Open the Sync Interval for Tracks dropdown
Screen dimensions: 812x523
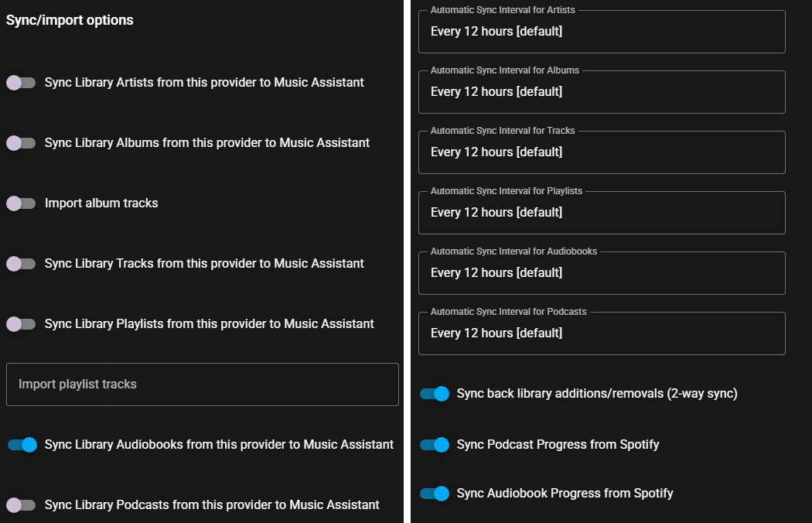[x=602, y=152]
